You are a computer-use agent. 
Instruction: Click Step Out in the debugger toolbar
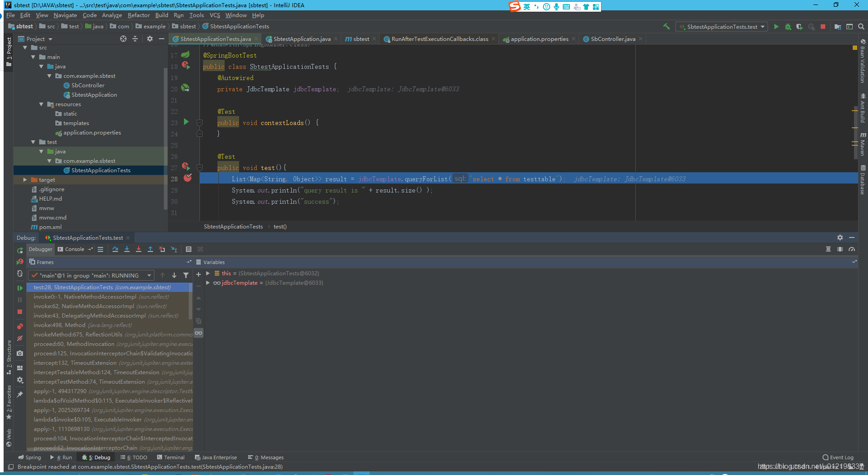(x=150, y=249)
